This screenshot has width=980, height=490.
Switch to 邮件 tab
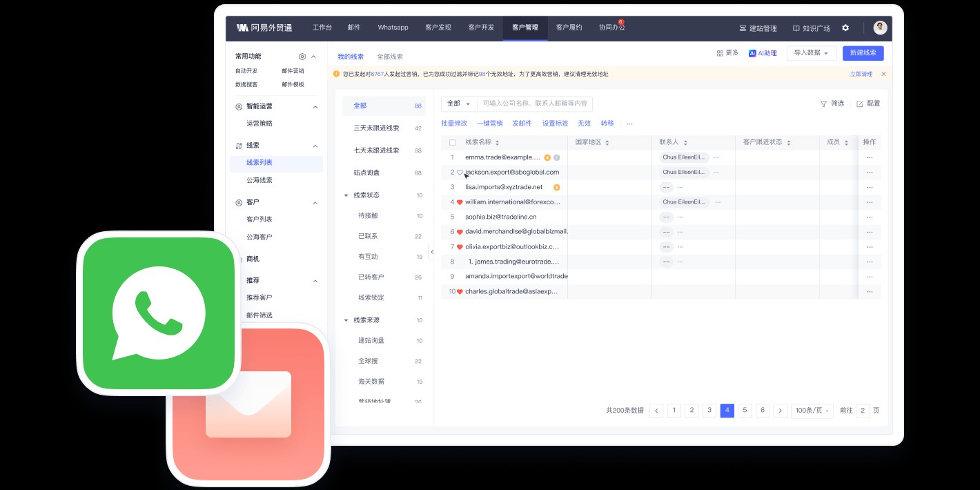point(354,28)
